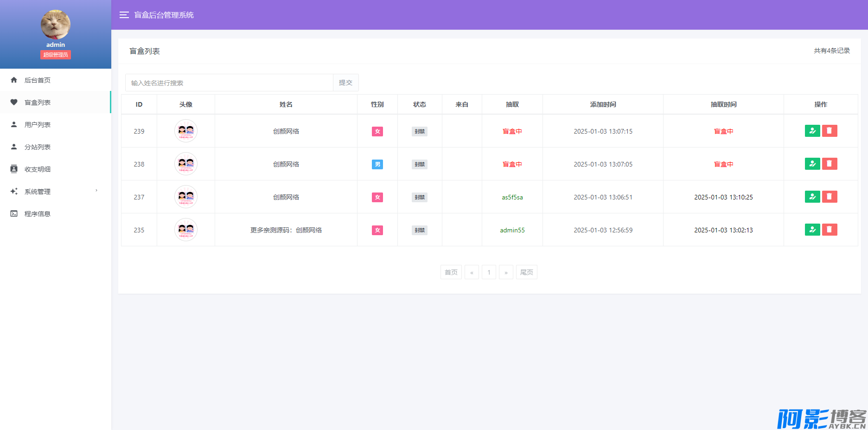
Task: Click the home icon beside 后台首页
Action: 14,80
